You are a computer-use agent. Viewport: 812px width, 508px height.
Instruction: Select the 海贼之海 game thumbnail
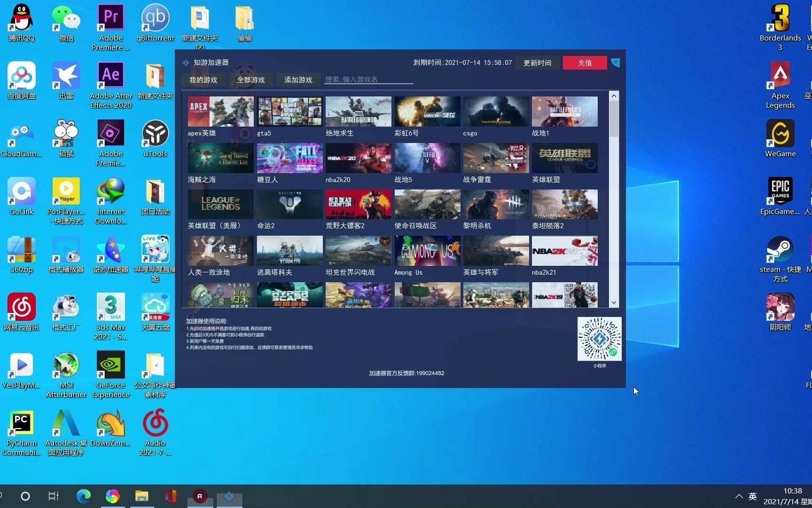point(220,158)
